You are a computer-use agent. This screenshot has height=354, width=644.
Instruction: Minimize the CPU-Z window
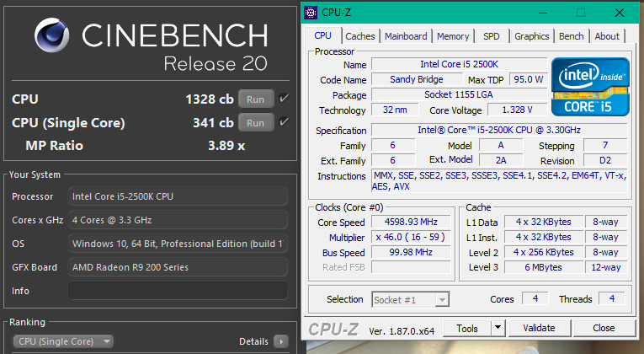point(542,13)
